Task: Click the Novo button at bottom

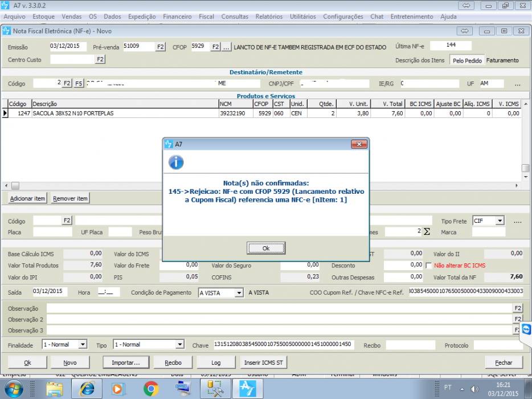Action: (x=70, y=363)
